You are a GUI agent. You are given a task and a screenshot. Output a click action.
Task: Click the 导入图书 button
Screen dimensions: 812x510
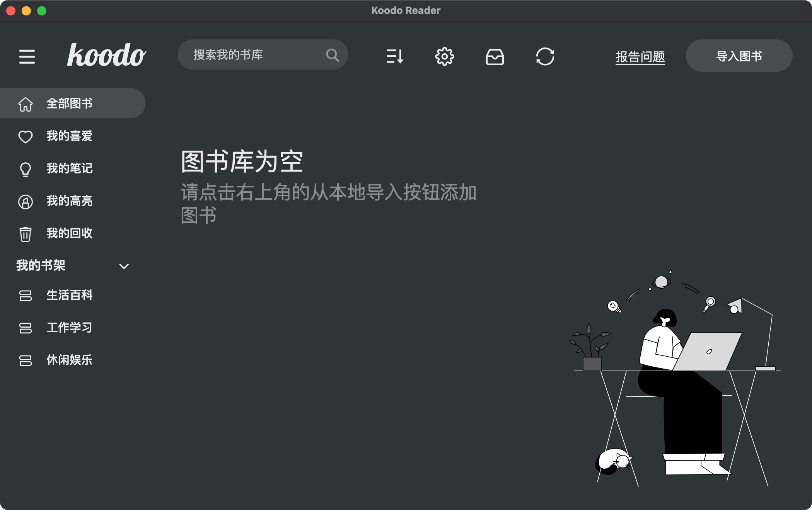click(739, 56)
